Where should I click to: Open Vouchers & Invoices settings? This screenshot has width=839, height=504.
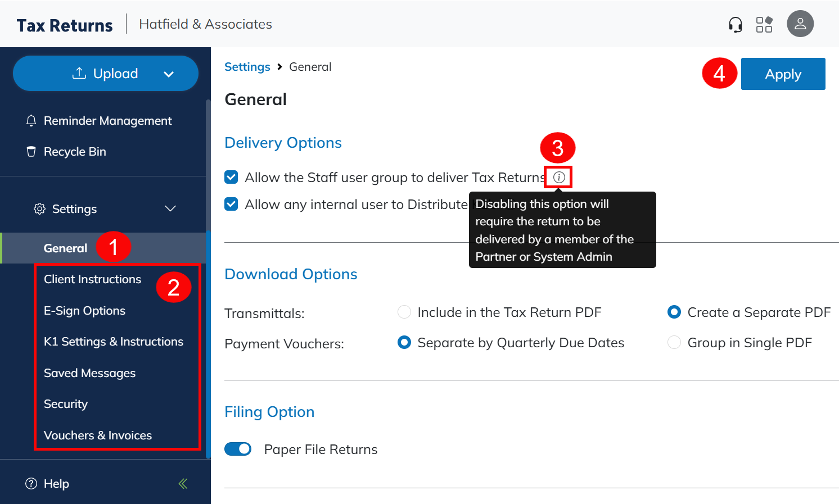(98, 435)
